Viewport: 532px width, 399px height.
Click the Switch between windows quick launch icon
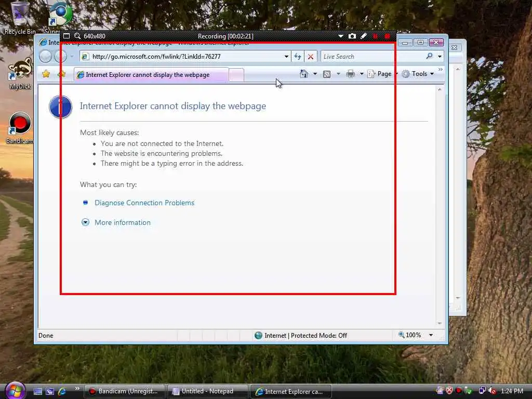(50, 391)
